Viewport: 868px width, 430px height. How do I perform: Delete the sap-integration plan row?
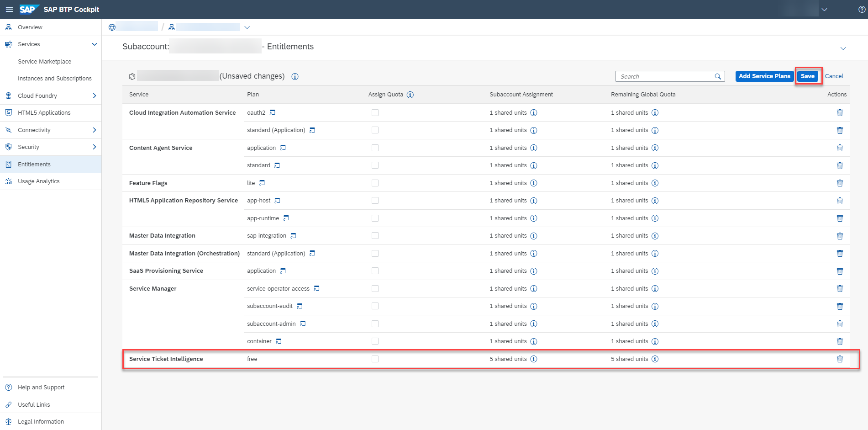click(840, 236)
